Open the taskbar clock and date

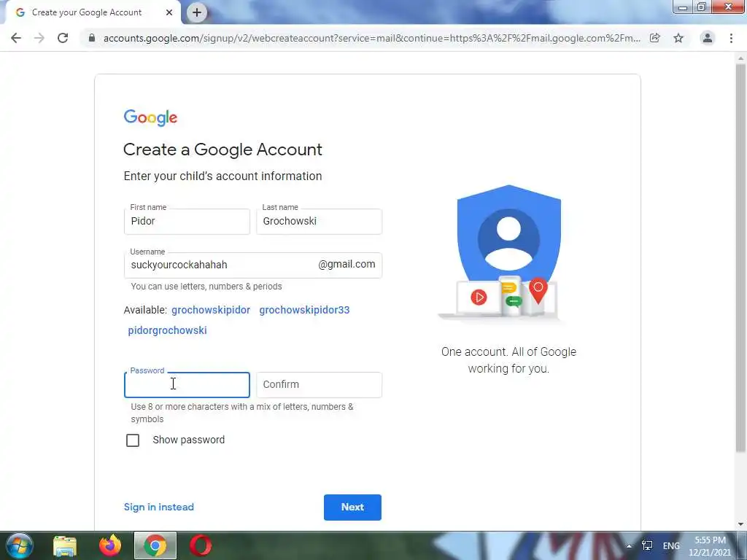click(710, 546)
